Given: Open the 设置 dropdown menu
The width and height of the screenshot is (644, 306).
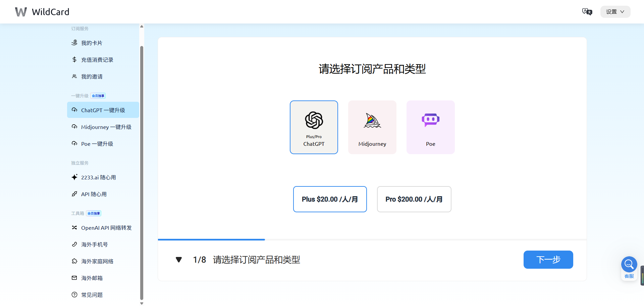Looking at the screenshot, I should [x=615, y=12].
